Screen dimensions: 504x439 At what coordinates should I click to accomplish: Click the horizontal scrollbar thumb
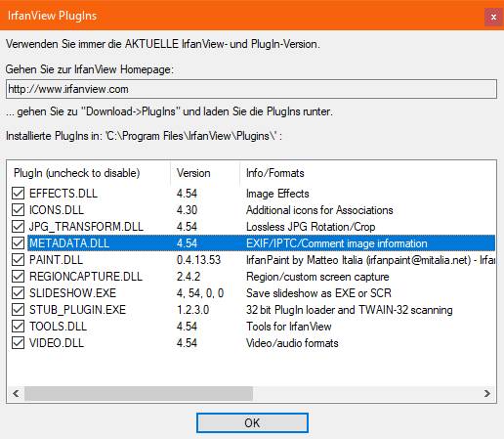tap(139, 393)
